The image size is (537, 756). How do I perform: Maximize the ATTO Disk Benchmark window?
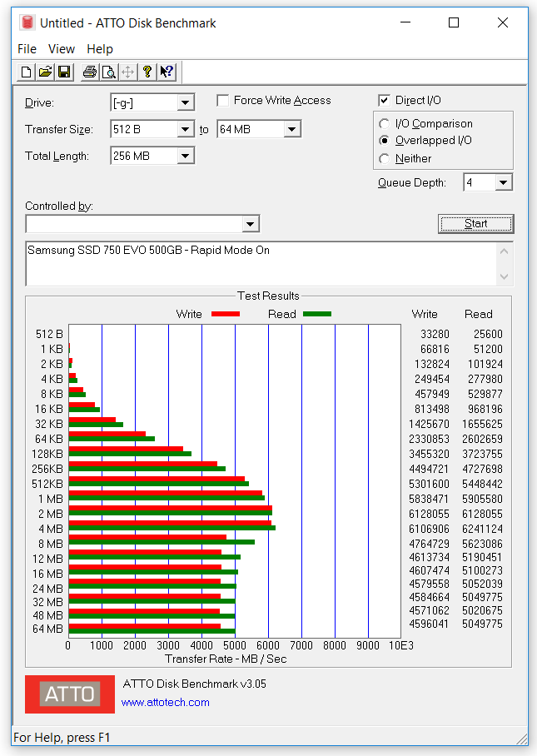pyautogui.click(x=454, y=22)
